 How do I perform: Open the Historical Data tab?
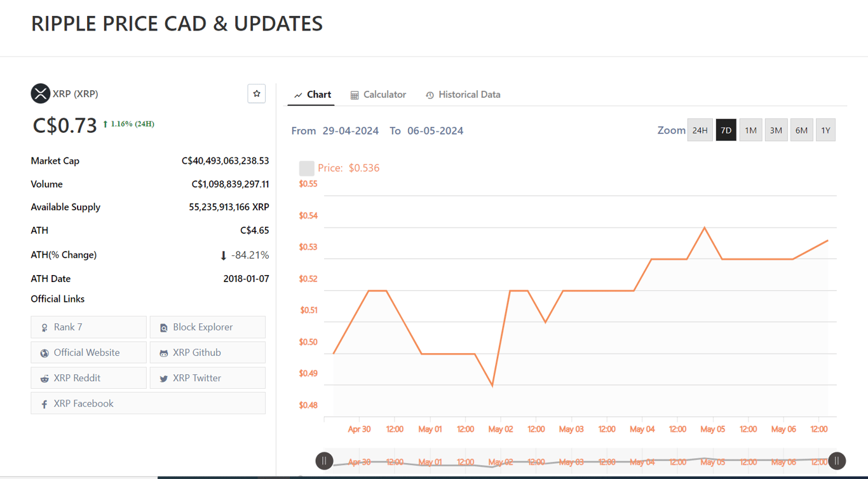[463, 95]
